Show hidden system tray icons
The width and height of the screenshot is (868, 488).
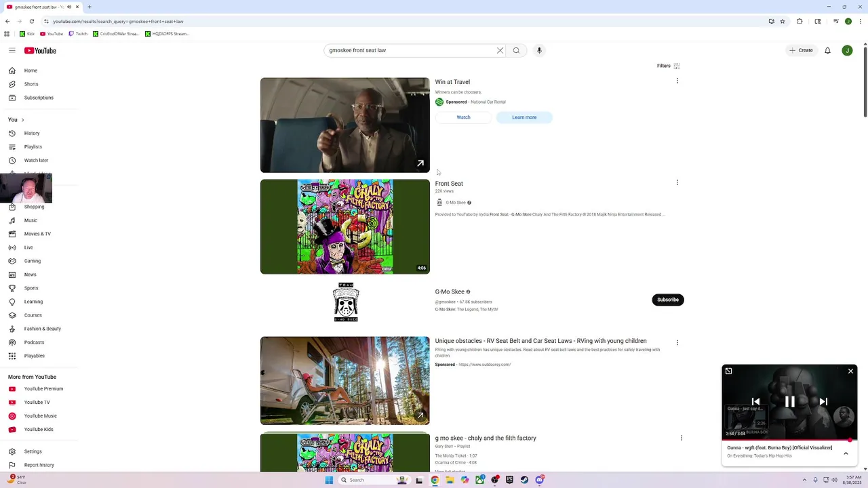[x=804, y=480]
